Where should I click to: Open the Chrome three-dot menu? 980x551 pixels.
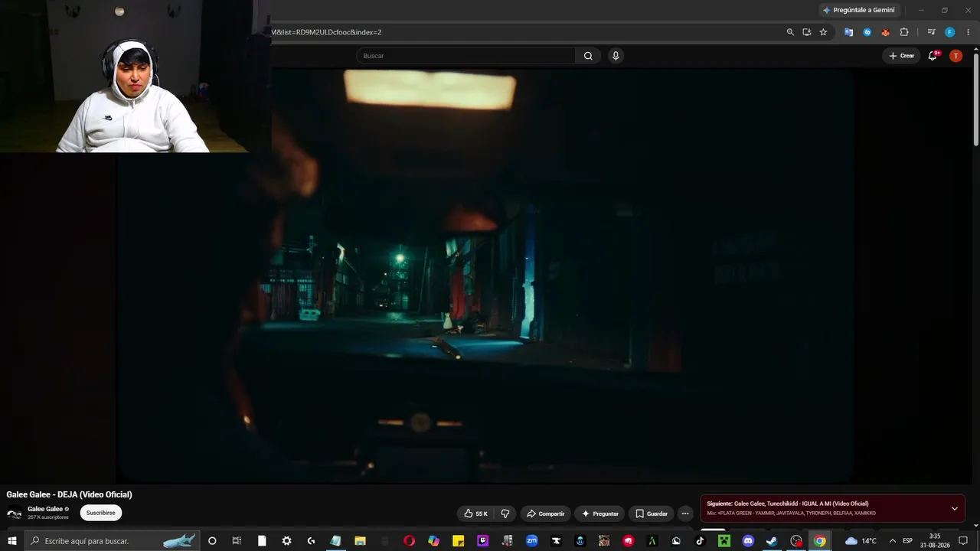(969, 32)
